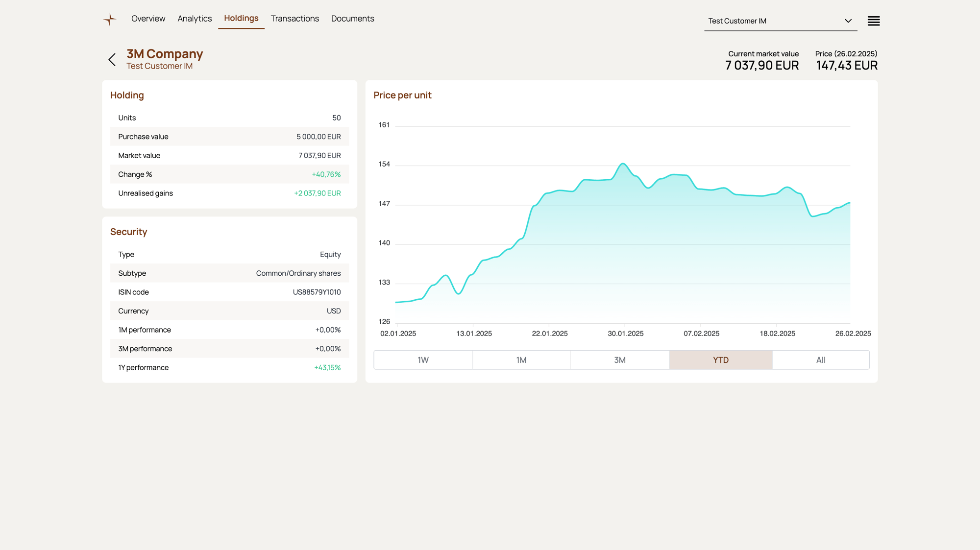The image size is (980, 550).
Task: Click the star logo icon
Action: (x=110, y=19)
